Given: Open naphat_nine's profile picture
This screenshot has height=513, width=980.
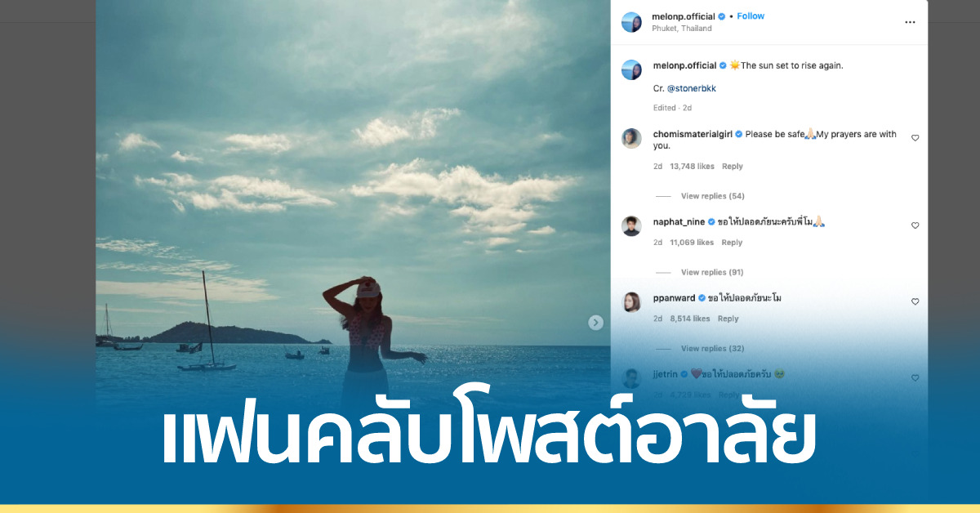Looking at the screenshot, I should click(631, 225).
